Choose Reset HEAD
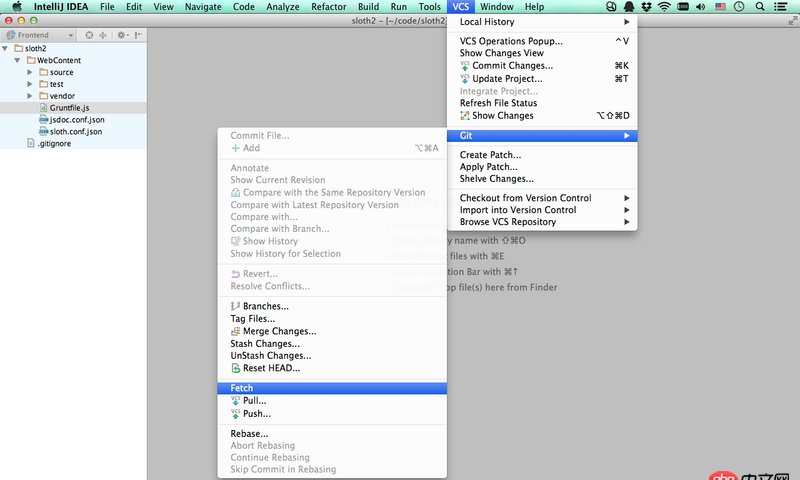 [x=332, y=368]
